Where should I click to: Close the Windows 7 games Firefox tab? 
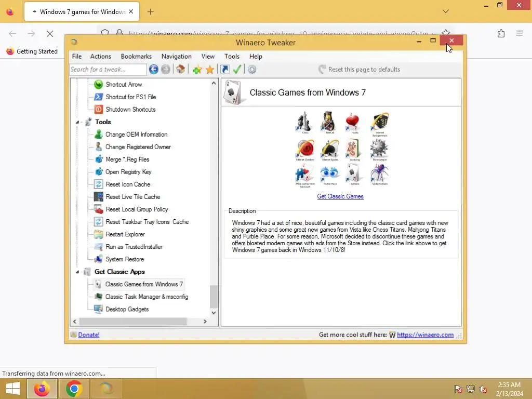[x=131, y=12]
